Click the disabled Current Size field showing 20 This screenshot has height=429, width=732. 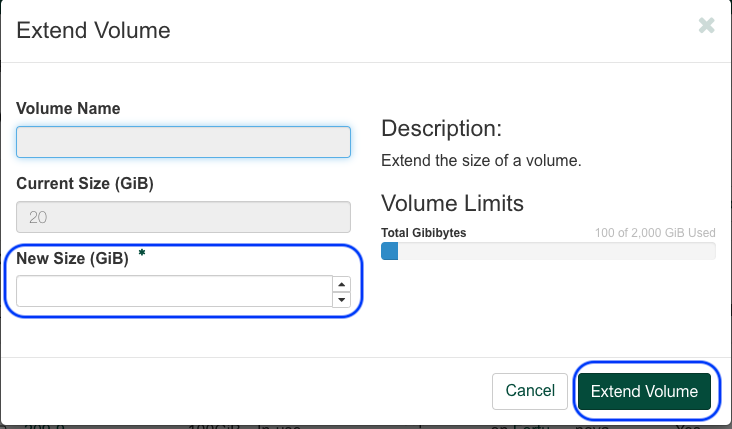pyautogui.click(x=183, y=217)
